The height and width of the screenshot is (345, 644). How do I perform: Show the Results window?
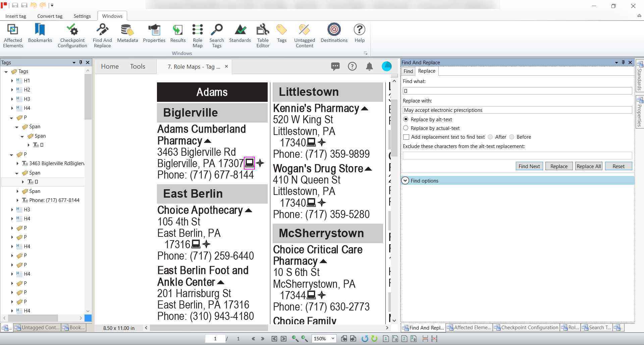point(178,33)
